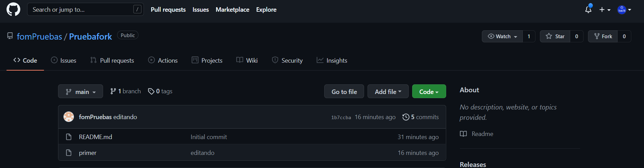Click the book icon beside Readme
Screen dimensions: 644x168
[x=463, y=134]
